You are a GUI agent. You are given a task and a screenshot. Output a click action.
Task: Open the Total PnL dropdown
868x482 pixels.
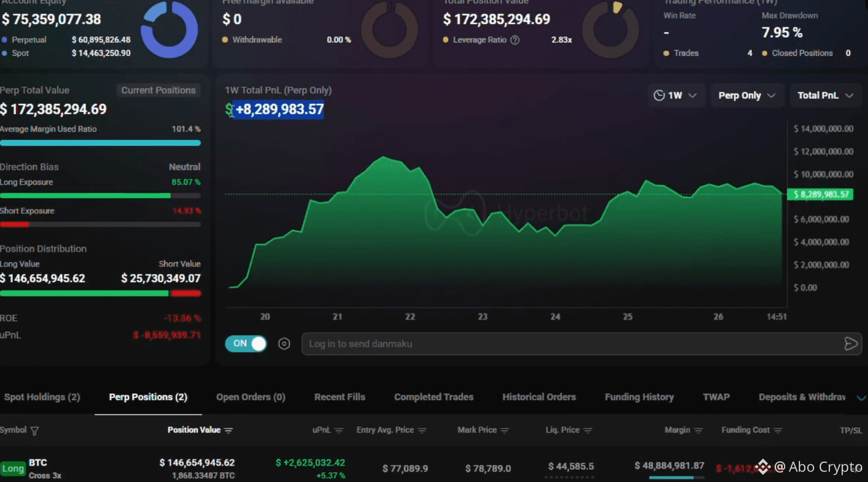(x=825, y=95)
